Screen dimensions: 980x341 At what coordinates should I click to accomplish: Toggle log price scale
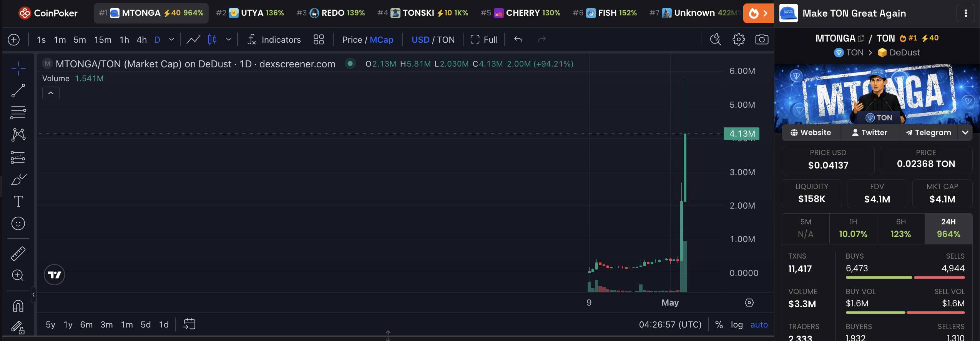(x=737, y=324)
